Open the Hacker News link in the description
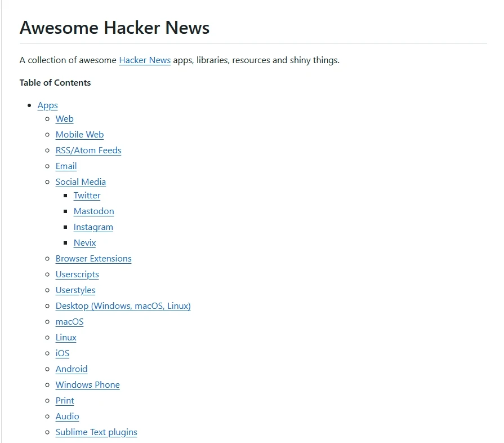This screenshot has width=504, height=443. (x=145, y=60)
